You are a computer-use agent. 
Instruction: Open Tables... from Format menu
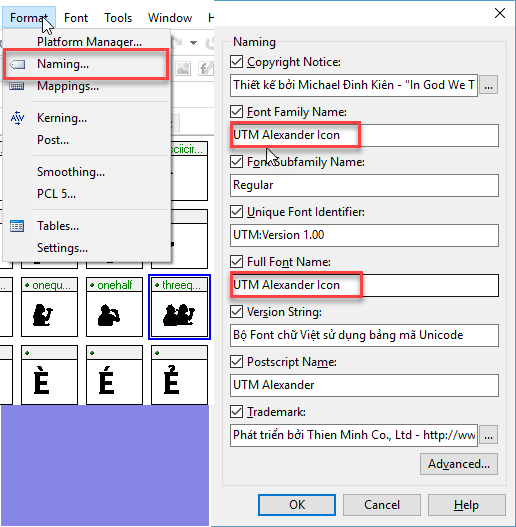click(x=86, y=226)
